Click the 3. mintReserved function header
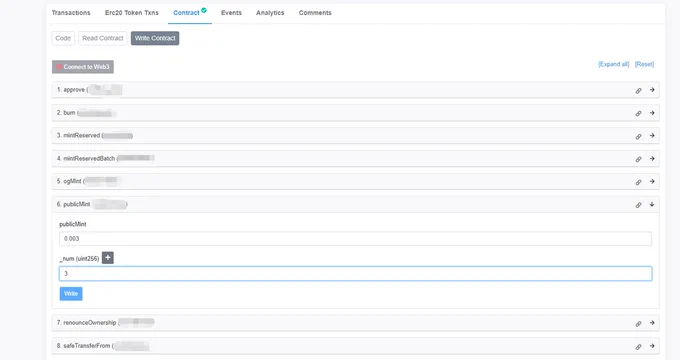The width and height of the screenshot is (680, 360). pyautogui.click(x=355, y=136)
